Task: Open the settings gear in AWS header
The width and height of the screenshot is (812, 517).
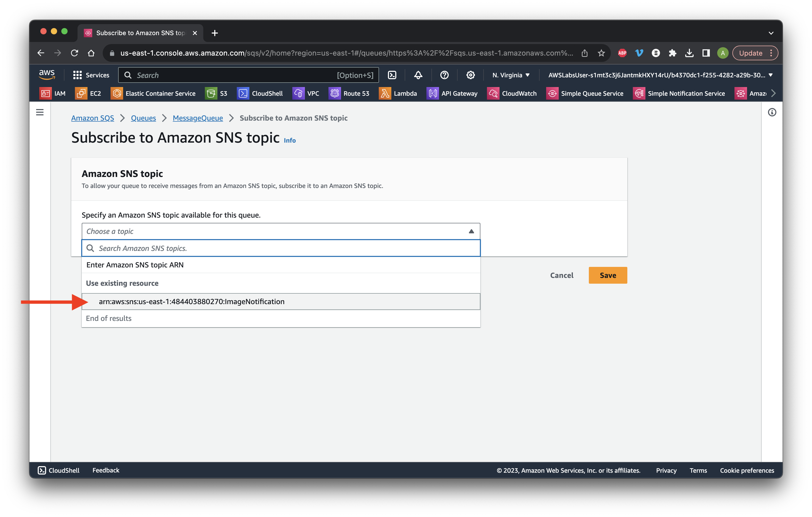Action: 470,75
